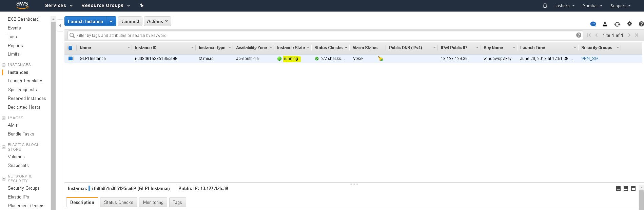The width and height of the screenshot is (644, 210).
Task: Open the settings gear icon
Action: (629, 24)
